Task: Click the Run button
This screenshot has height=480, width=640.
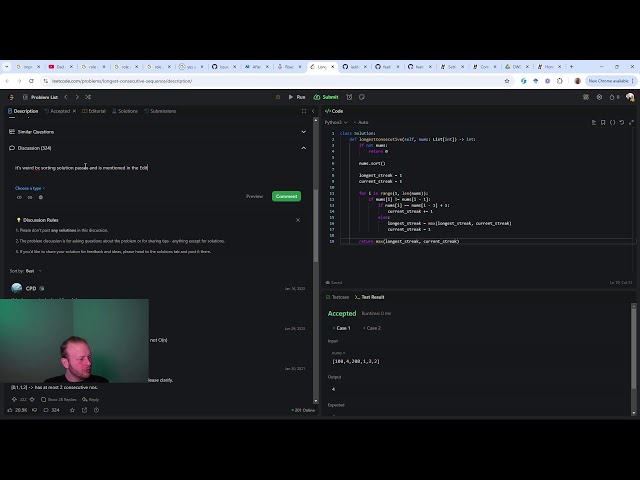Action: coord(297,97)
